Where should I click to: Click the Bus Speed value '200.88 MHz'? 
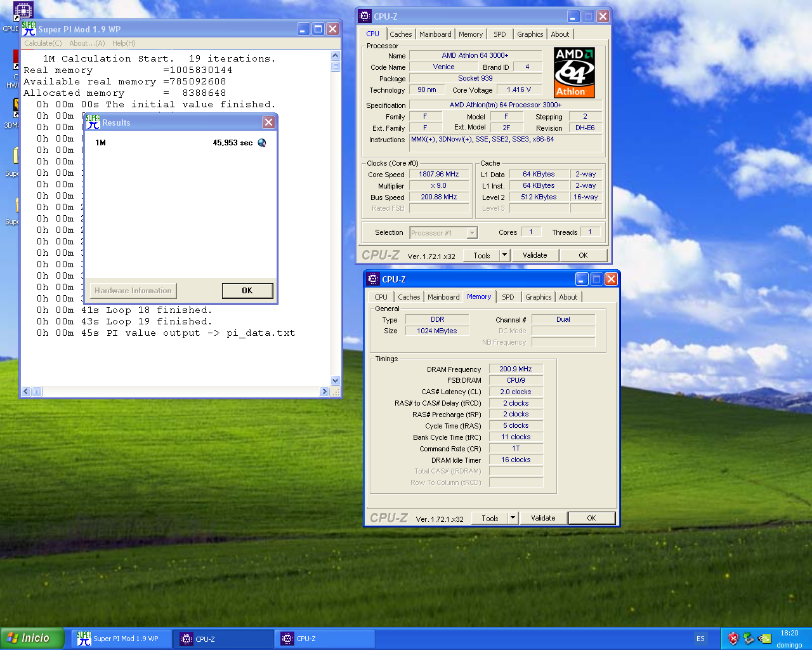[439, 197]
